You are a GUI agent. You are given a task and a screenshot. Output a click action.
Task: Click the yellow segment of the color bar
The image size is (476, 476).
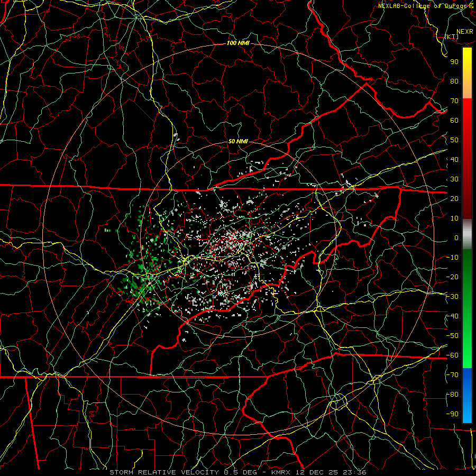[x=467, y=73]
